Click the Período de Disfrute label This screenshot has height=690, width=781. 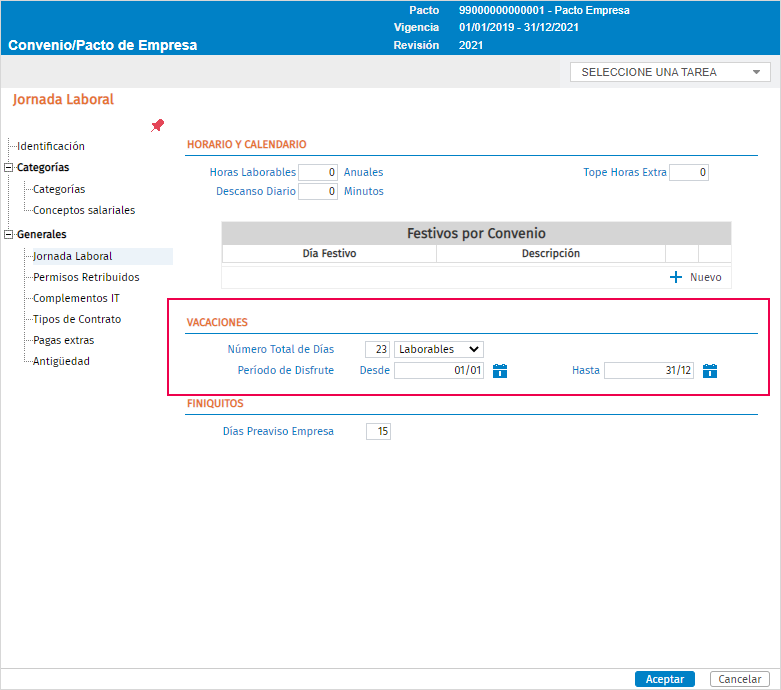tap(285, 370)
